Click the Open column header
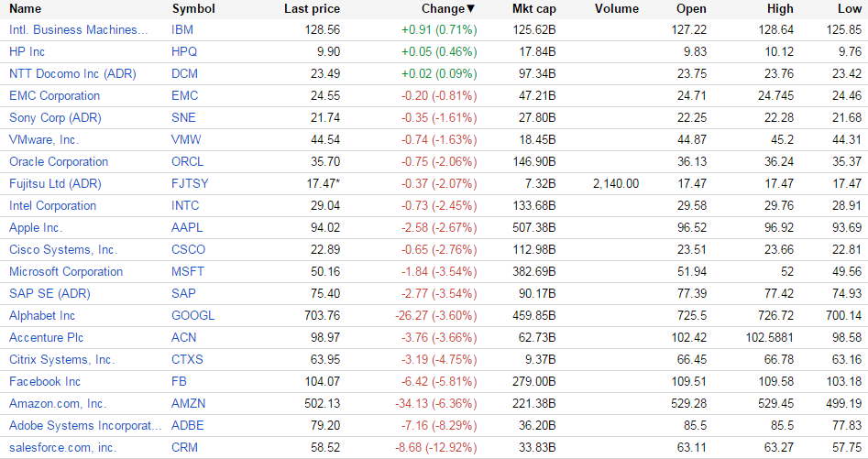The height and width of the screenshot is (459, 868). click(x=691, y=9)
